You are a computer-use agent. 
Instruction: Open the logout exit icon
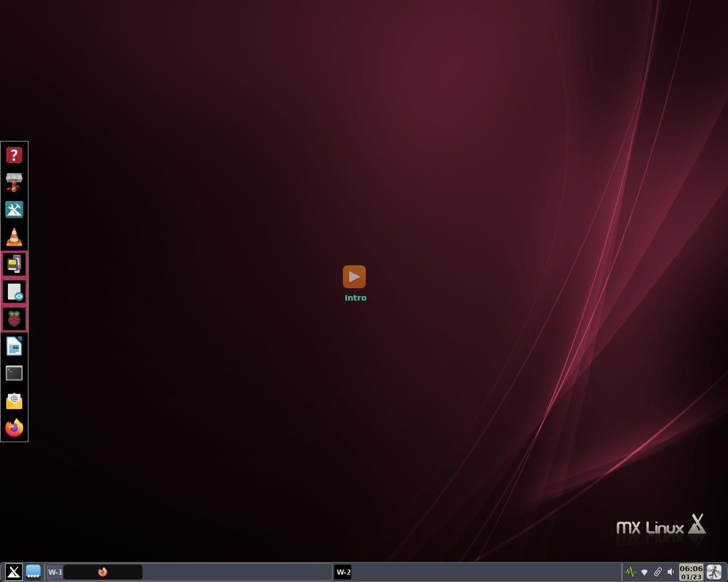pos(714,572)
